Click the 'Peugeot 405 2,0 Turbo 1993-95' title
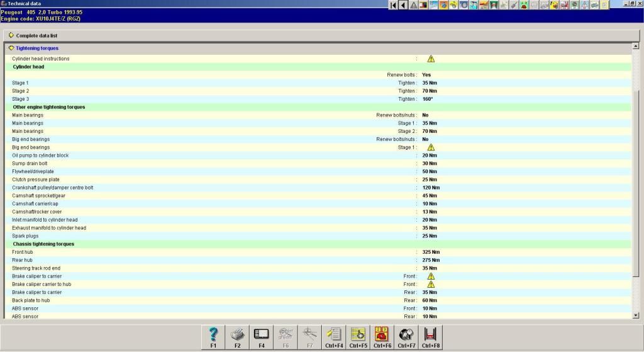The width and height of the screenshot is (644, 352). (42, 13)
